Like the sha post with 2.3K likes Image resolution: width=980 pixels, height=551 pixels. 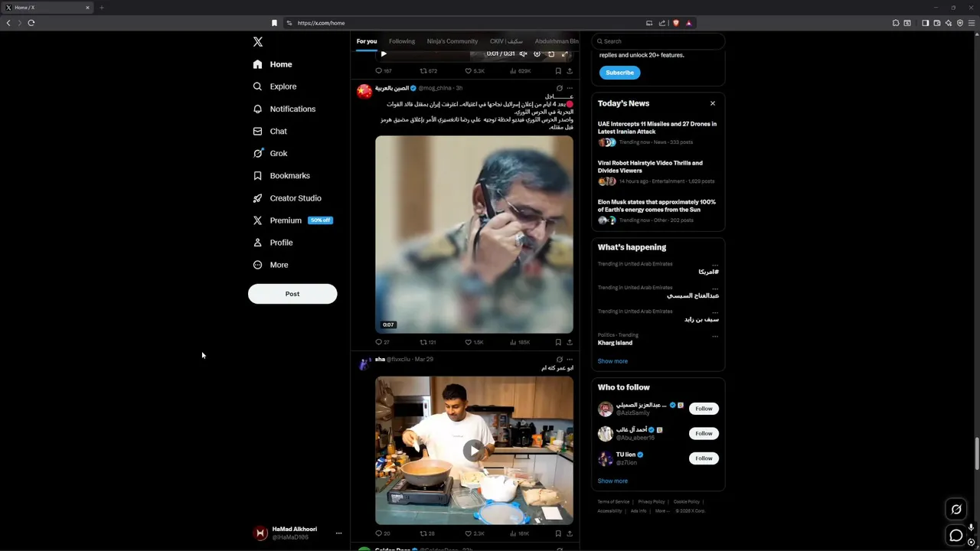(x=475, y=533)
